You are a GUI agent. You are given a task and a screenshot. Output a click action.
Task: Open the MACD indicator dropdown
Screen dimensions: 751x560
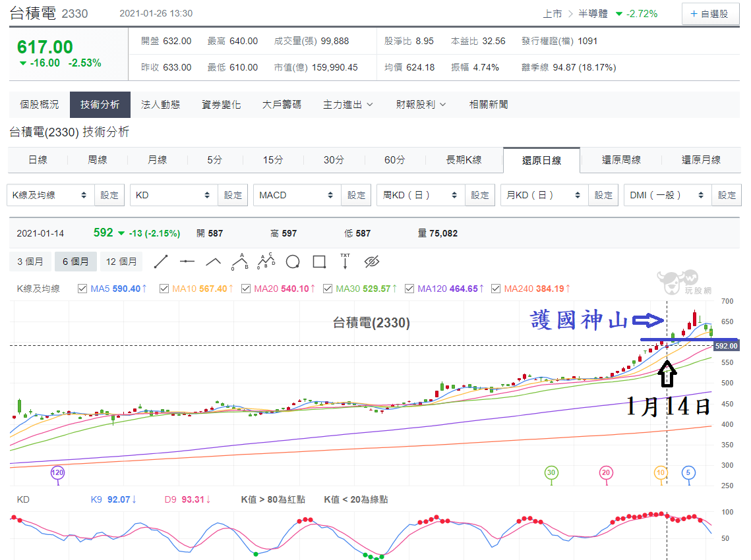[x=297, y=195]
